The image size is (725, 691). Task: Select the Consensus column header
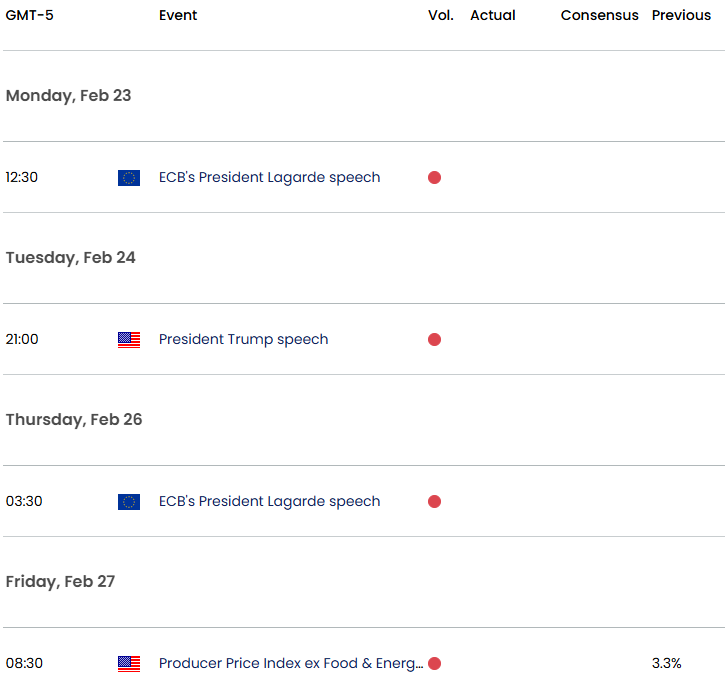(x=599, y=16)
